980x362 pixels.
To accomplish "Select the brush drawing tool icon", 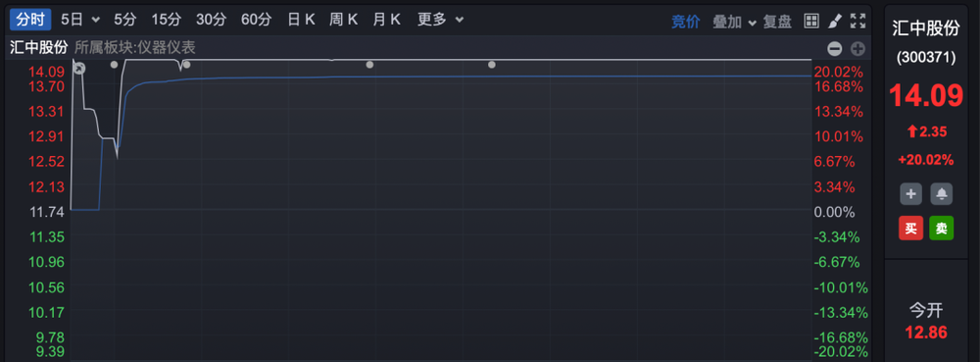I will tap(835, 21).
